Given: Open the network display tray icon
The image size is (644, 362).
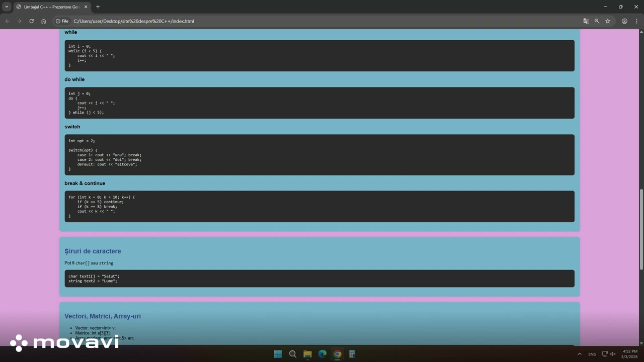Looking at the screenshot, I should point(605,354).
